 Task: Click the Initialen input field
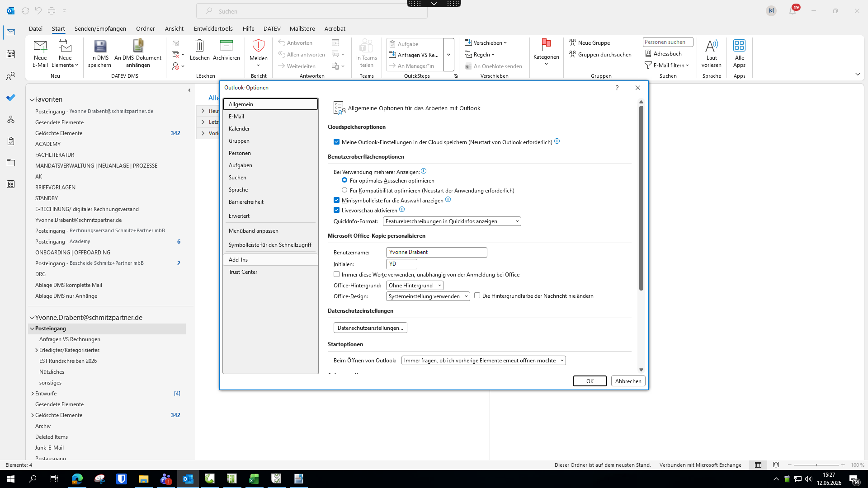click(x=401, y=264)
